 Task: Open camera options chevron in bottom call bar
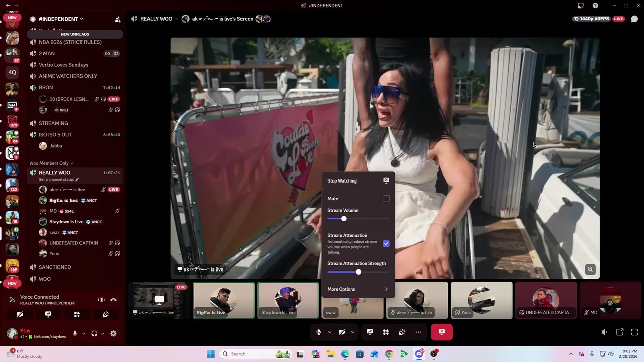click(x=352, y=332)
